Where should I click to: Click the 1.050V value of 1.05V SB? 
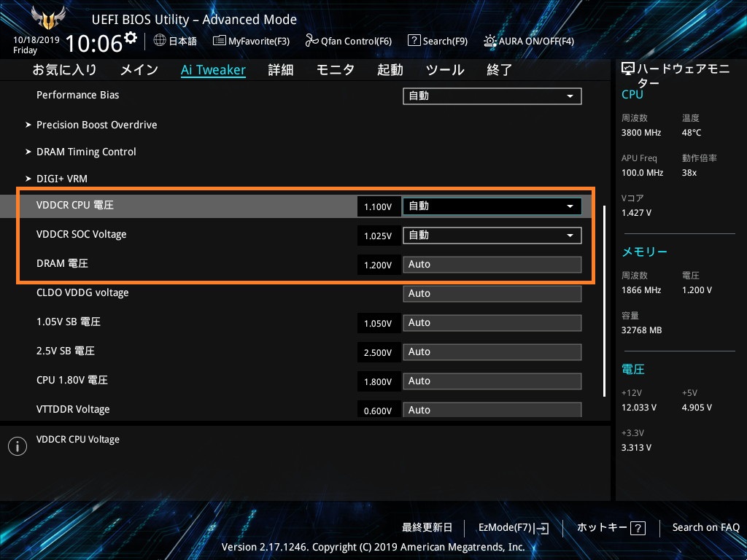point(379,323)
